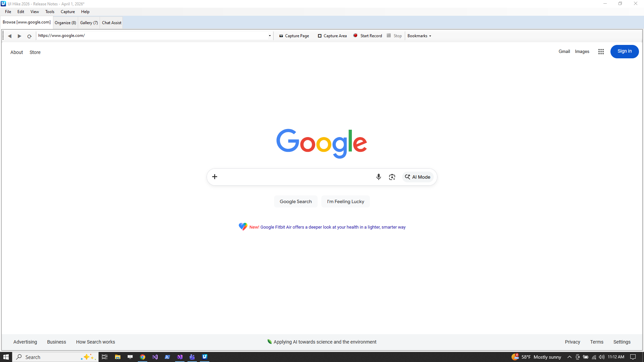Click the I'm Feeling Lucky button

point(345,201)
